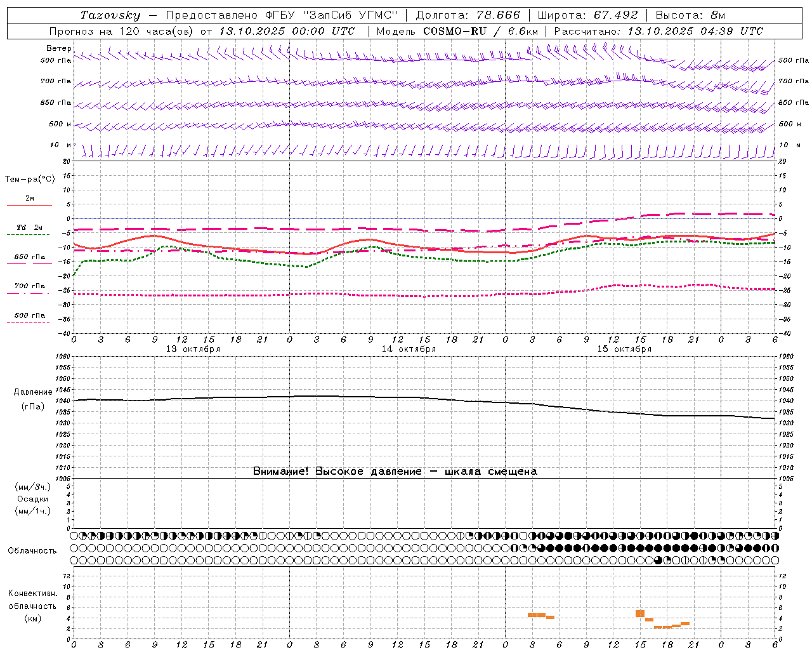Click the '2м' temperature legend label
The height and width of the screenshot is (650, 812).
tap(30, 198)
